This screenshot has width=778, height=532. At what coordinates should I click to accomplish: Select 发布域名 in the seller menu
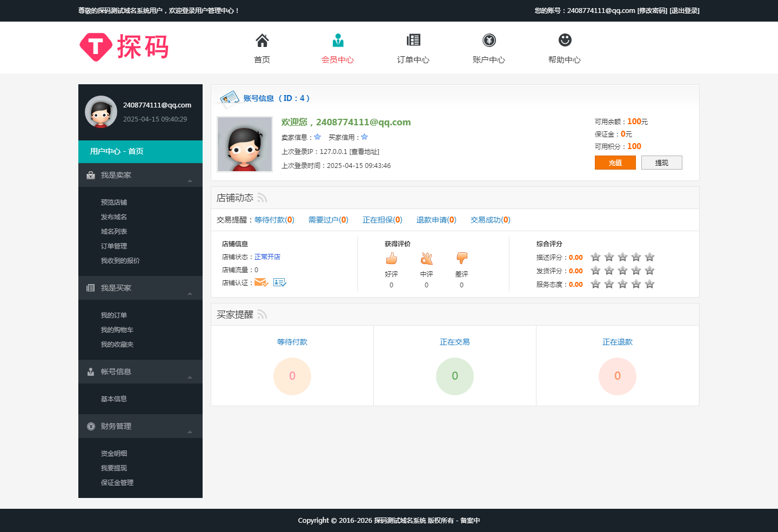pyautogui.click(x=114, y=217)
